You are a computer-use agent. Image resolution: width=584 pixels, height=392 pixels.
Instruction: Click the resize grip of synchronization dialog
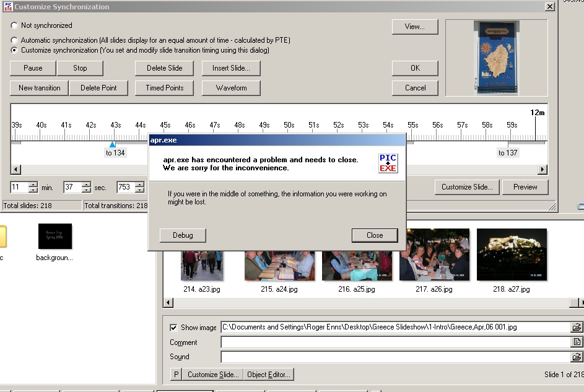pos(552,207)
